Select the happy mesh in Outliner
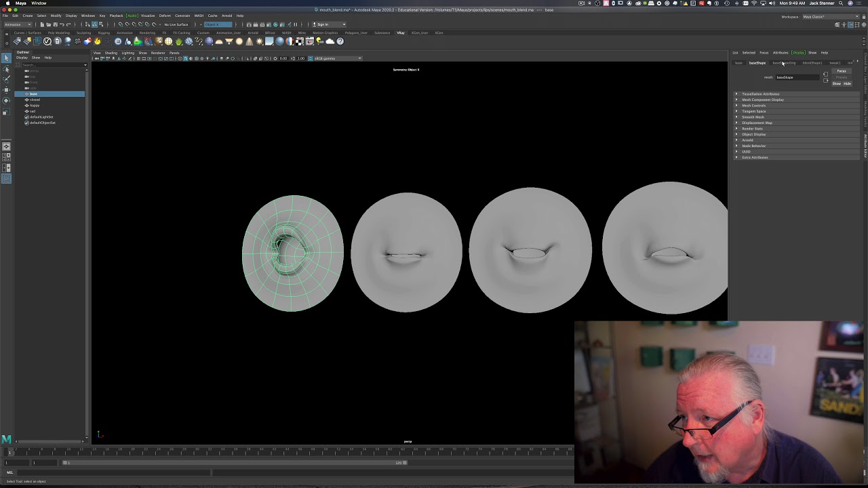 [35, 106]
